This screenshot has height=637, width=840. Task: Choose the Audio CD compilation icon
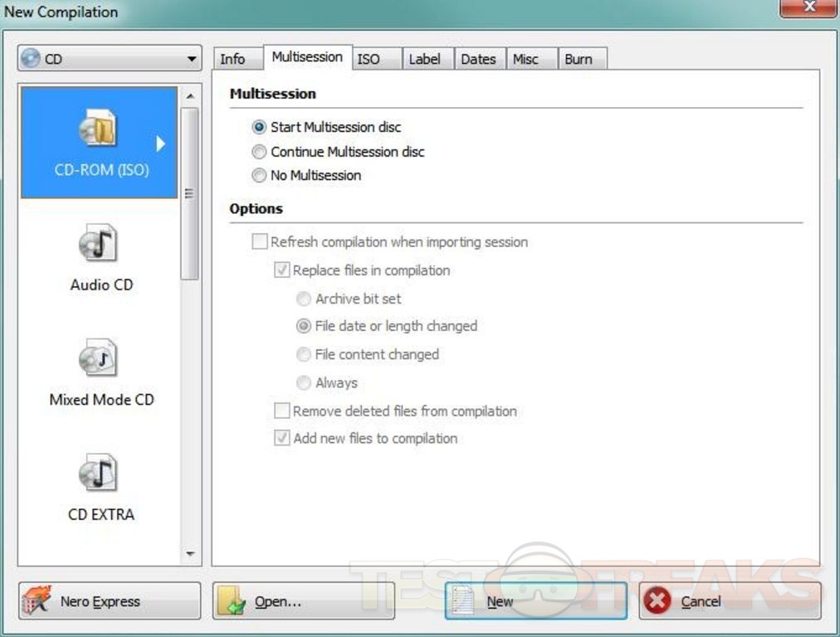pyautogui.click(x=99, y=245)
